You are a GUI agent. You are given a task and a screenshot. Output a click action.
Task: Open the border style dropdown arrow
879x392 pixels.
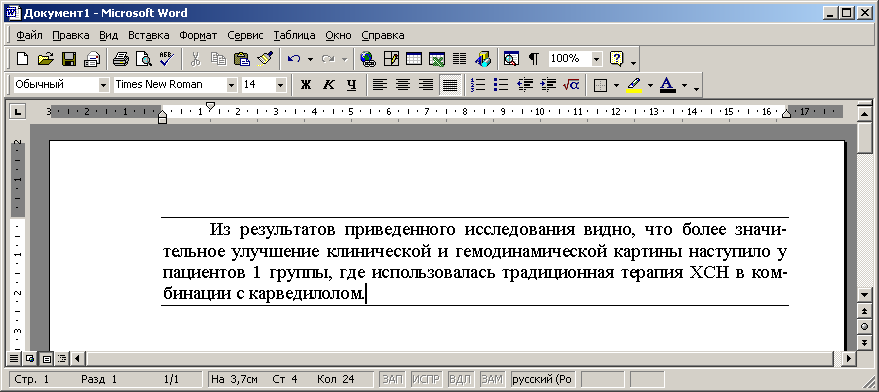click(x=617, y=85)
